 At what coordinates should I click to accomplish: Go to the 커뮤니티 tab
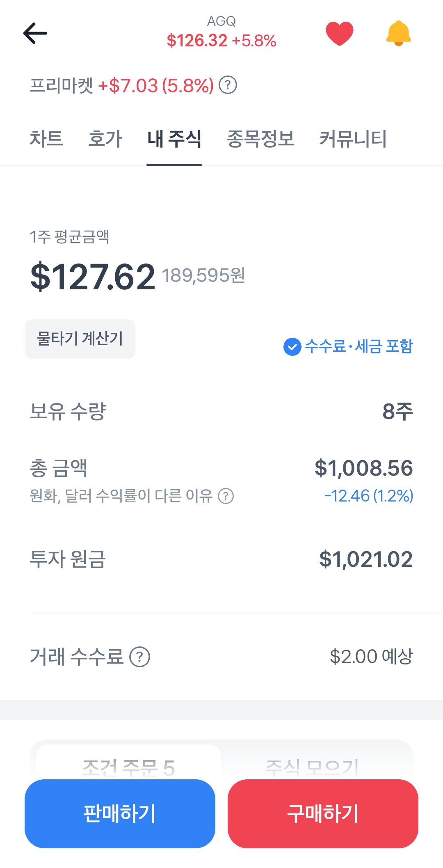(x=353, y=139)
